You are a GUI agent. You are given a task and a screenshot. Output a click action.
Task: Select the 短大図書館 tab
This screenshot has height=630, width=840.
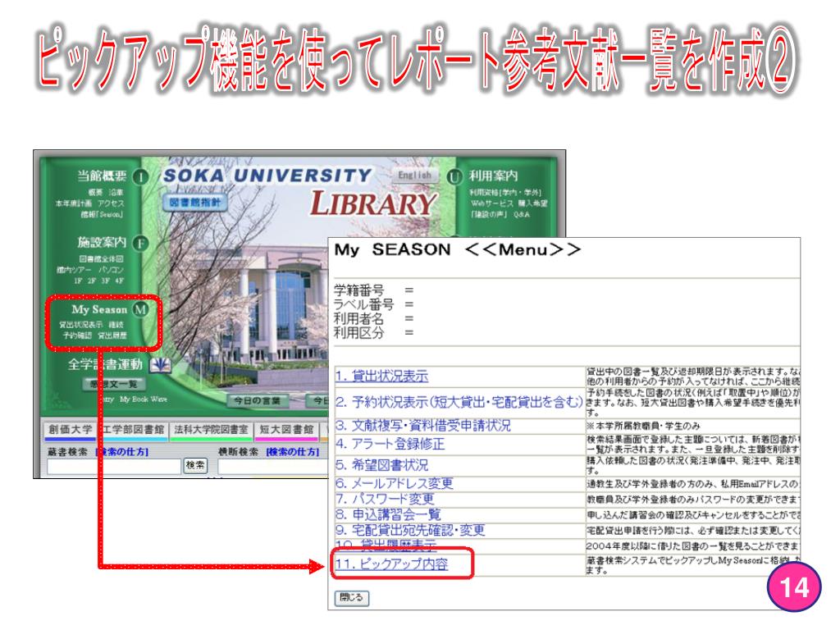(x=286, y=430)
